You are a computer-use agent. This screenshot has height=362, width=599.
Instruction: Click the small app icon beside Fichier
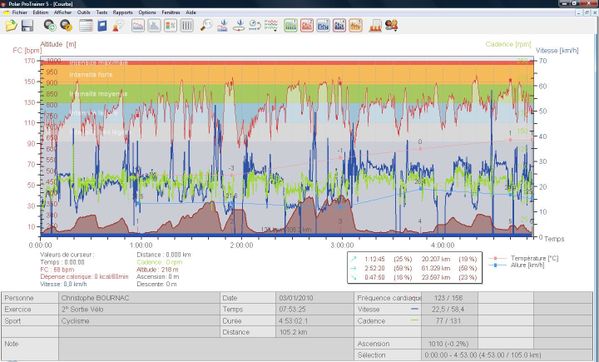6,13
